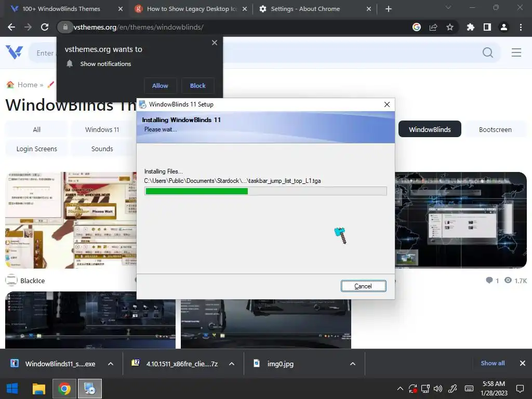Expand options for 4.10.1511 7z download
Screen dimensions: 532x399
click(x=232, y=364)
